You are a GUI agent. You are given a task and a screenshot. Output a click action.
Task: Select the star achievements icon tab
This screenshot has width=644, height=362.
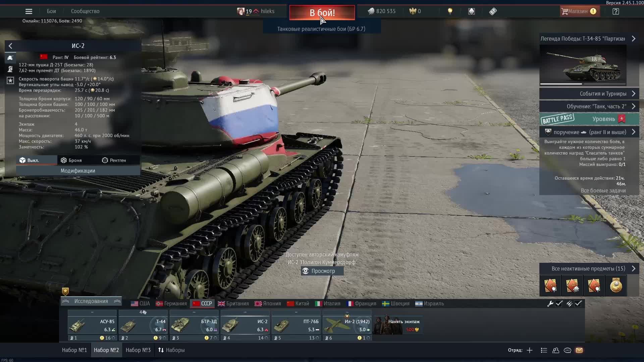(x=10, y=80)
